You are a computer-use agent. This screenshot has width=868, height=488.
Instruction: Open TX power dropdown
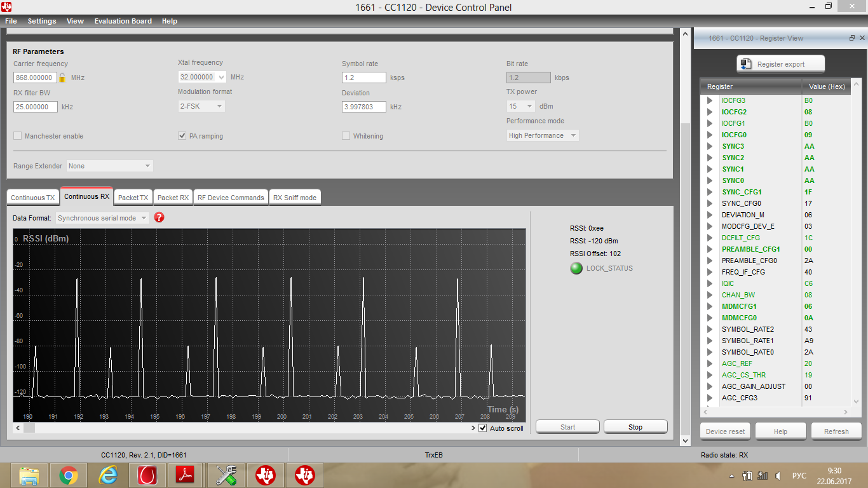(x=530, y=106)
